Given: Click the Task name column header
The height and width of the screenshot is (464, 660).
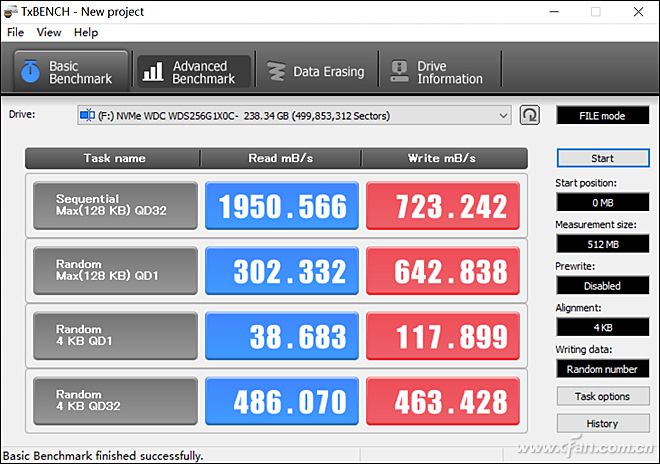Looking at the screenshot, I should point(113,158).
